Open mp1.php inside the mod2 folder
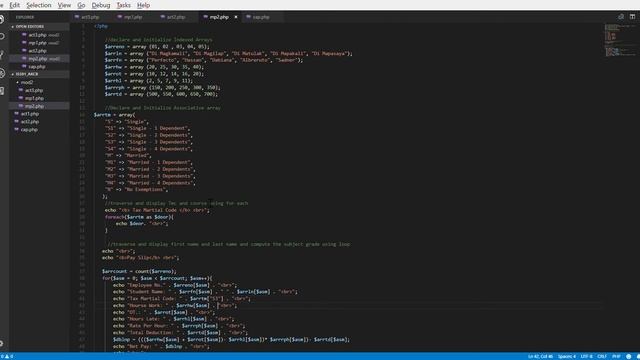The height and width of the screenshot is (360, 640). (x=39, y=98)
